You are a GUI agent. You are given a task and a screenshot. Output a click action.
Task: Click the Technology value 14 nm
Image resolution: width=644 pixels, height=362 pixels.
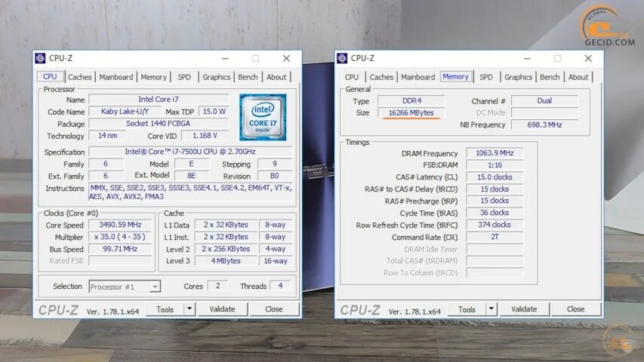tap(108, 136)
